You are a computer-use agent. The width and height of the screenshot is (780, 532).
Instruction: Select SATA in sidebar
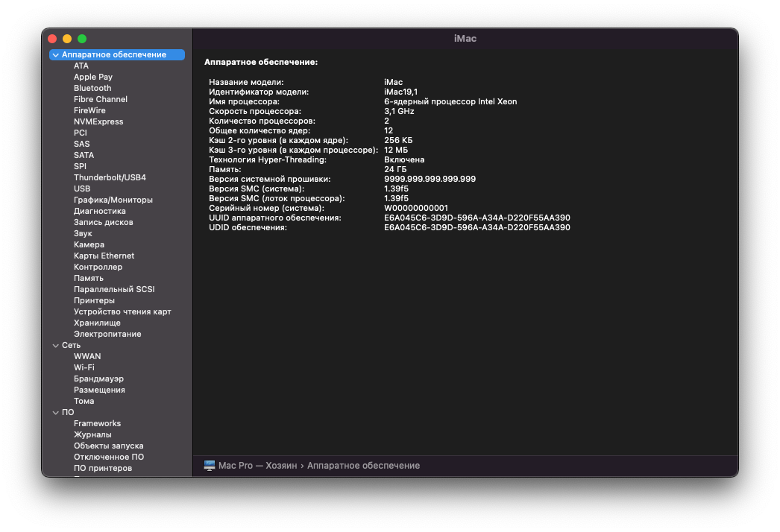(84, 155)
